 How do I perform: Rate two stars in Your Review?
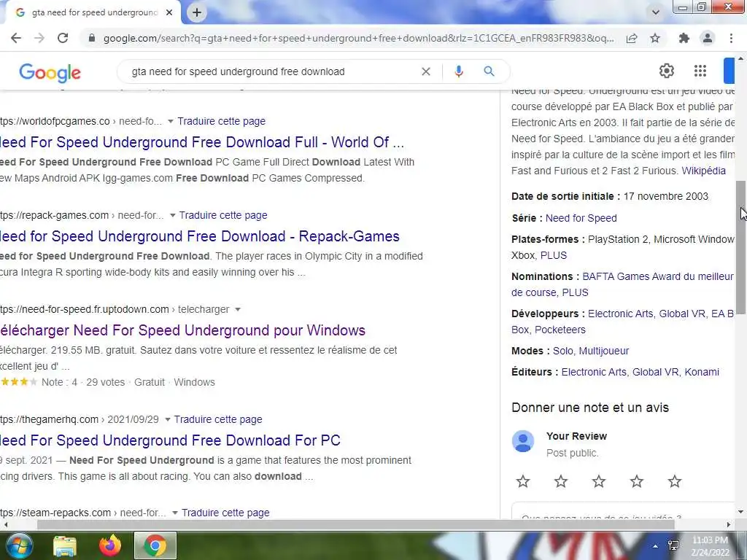[x=561, y=481]
